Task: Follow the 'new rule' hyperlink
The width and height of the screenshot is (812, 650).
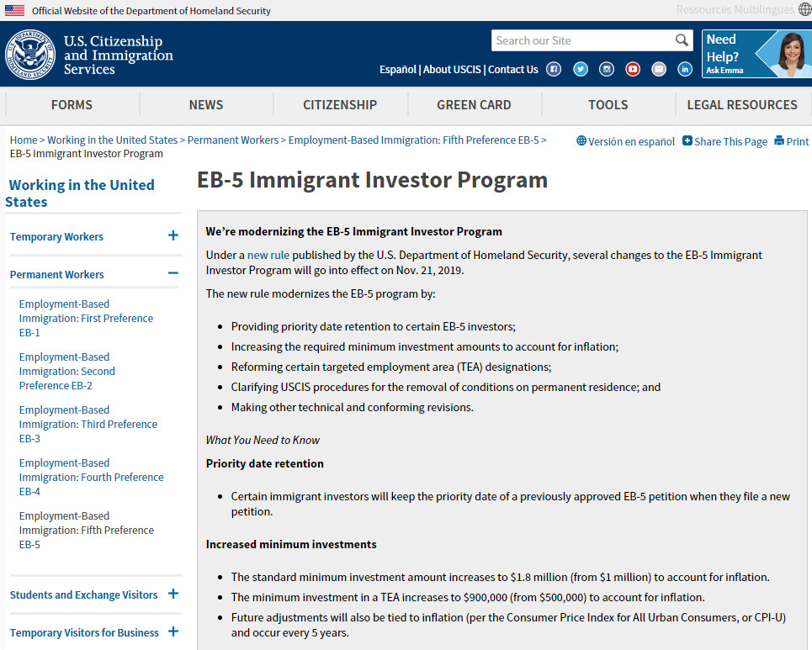Action: 268,255
